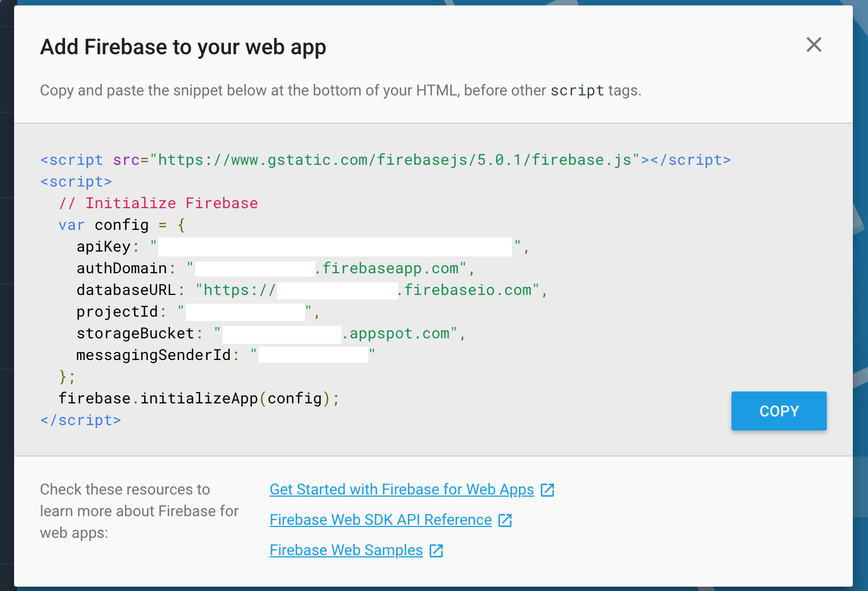Click the gstatic firebase.js script URL
This screenshot has height=591, width=868.
point(395,160)
